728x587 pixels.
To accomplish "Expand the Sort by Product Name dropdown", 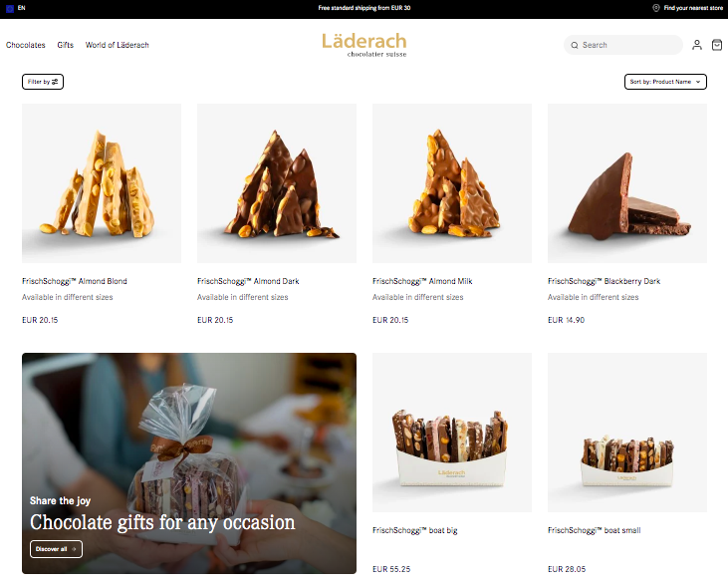I will point(665,82).
